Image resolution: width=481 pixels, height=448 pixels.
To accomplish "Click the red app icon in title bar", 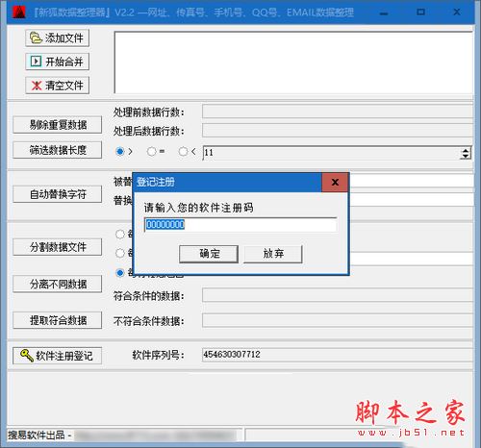I will tap(19, 12).
